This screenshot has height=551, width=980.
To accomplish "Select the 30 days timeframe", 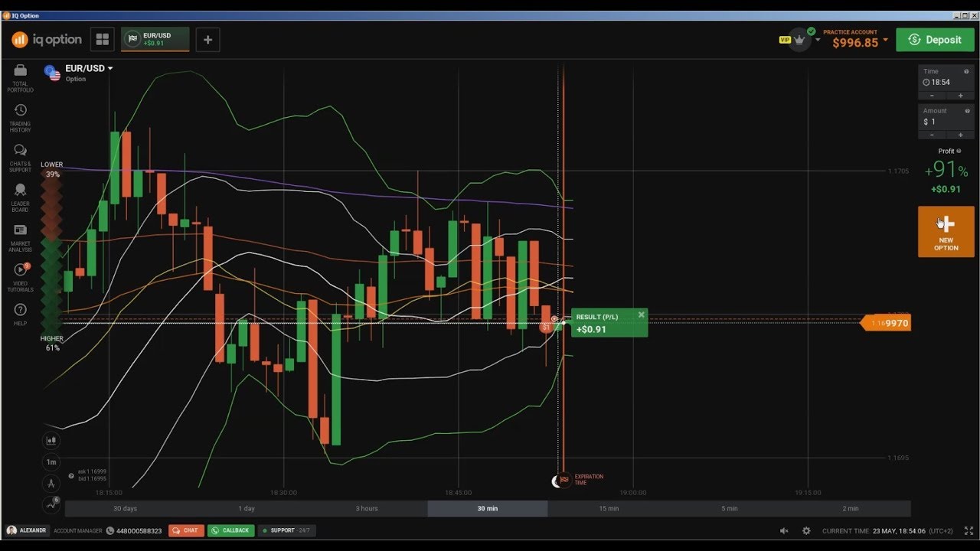I will pyautogui.click(x=125, y=508).
